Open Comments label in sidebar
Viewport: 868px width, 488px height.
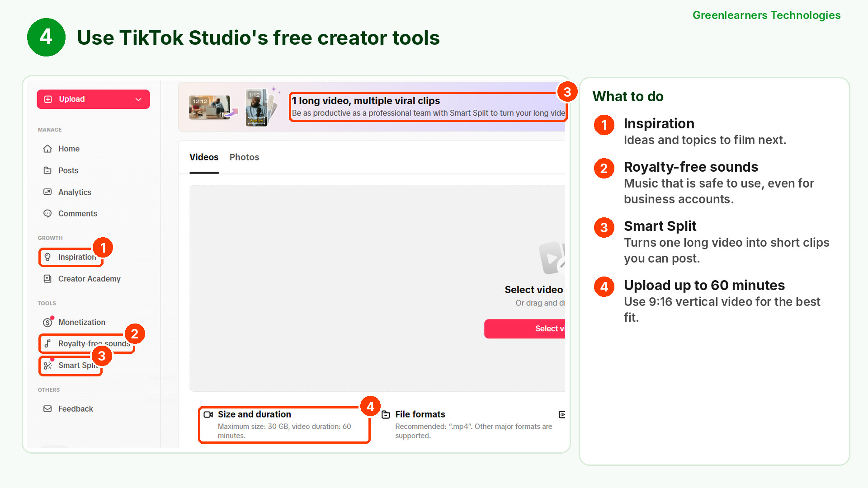78,213
